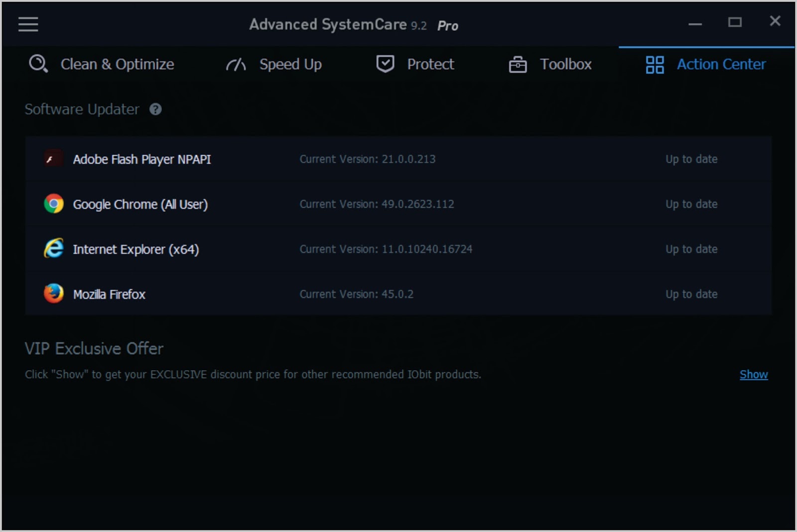This screenshot has width=797, height=532.
Task: Close the Advanced SystemCare window
Action: tap(775, 21)
